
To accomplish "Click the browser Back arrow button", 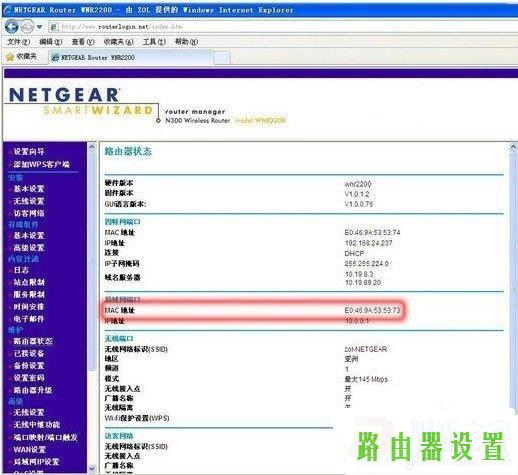I will [x=12, y=27].
